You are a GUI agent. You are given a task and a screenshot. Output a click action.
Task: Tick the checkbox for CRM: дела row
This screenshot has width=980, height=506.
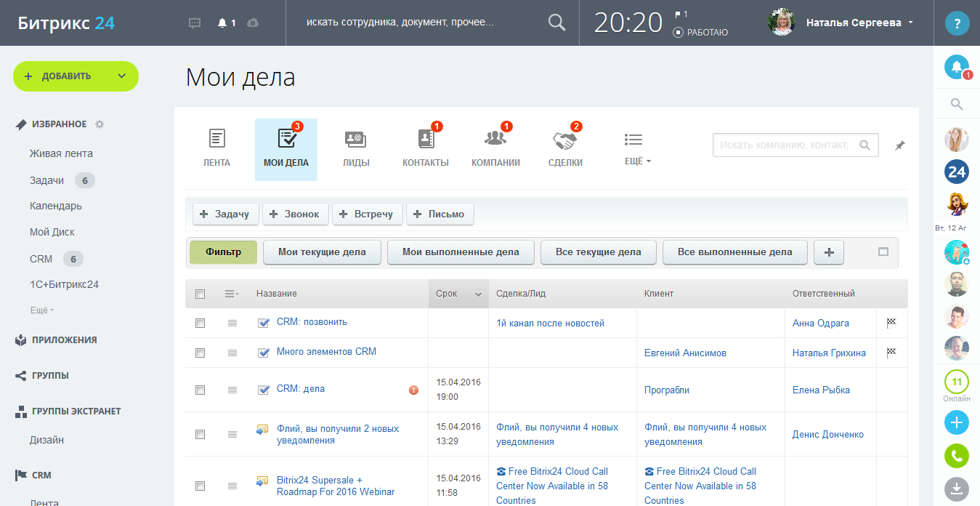pos(201,390)
